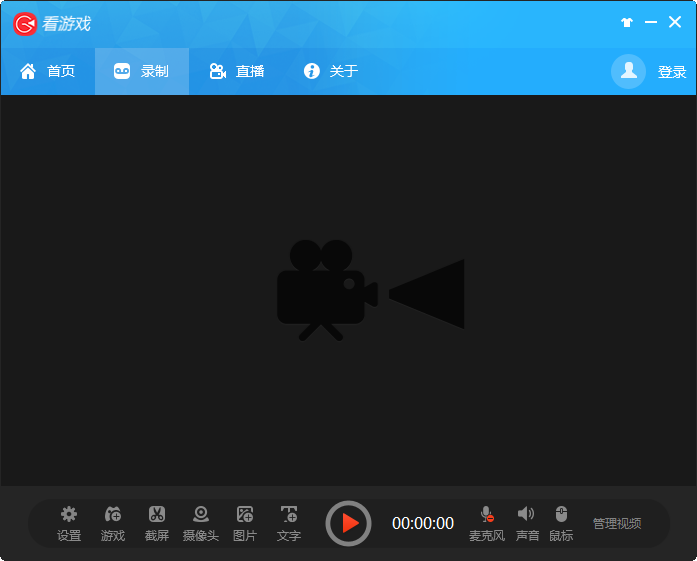Close the 看游戏 window
The width and height of the screenshot is (697, 561).
click(675, 22)
